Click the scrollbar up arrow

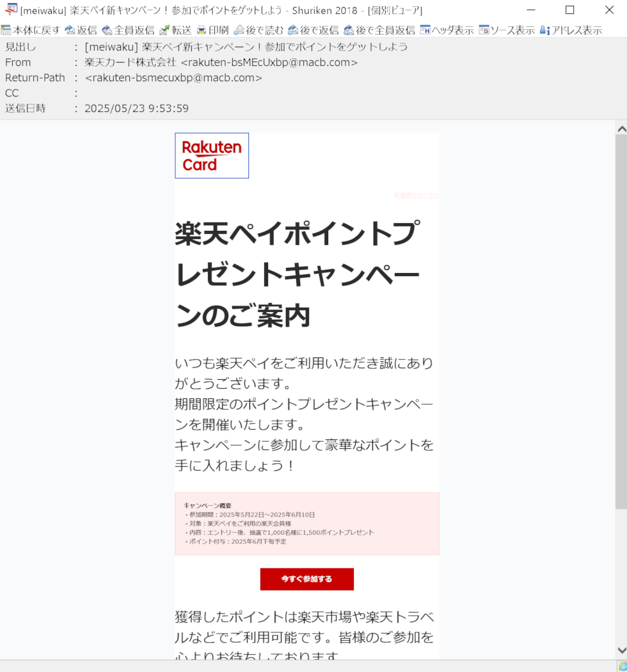[x=621, y=129]
